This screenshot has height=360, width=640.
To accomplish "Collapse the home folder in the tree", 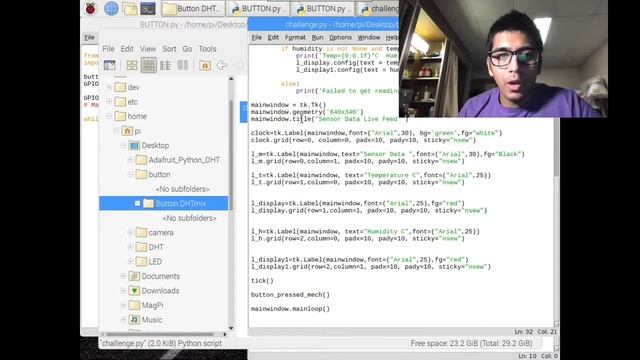I will [109, 116].
